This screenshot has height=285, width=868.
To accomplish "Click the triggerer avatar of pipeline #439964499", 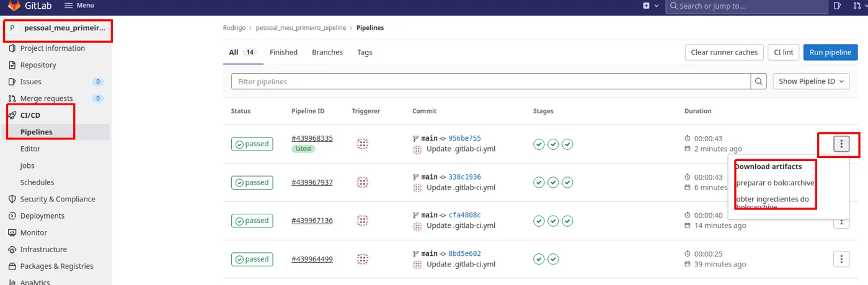I will click(363, 259).
